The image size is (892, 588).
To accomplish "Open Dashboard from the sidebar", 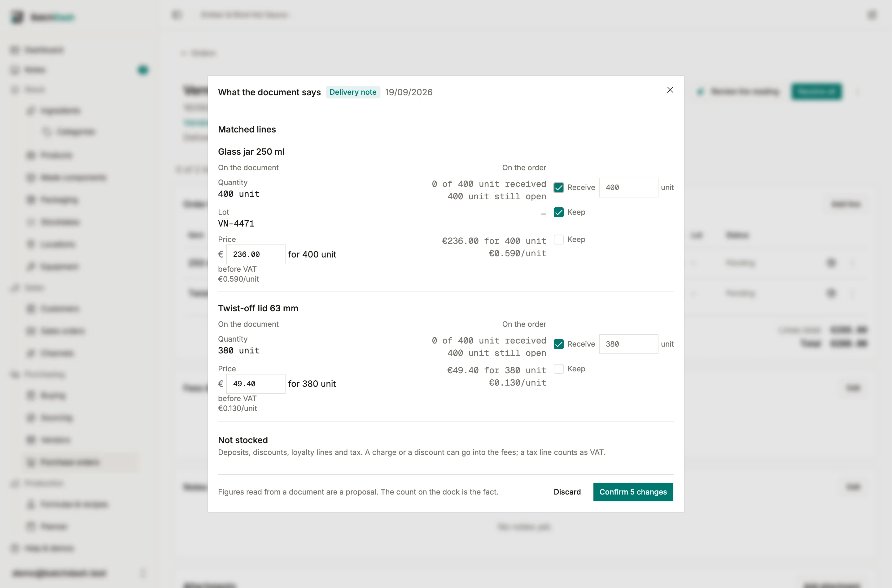I will point(44,50).
